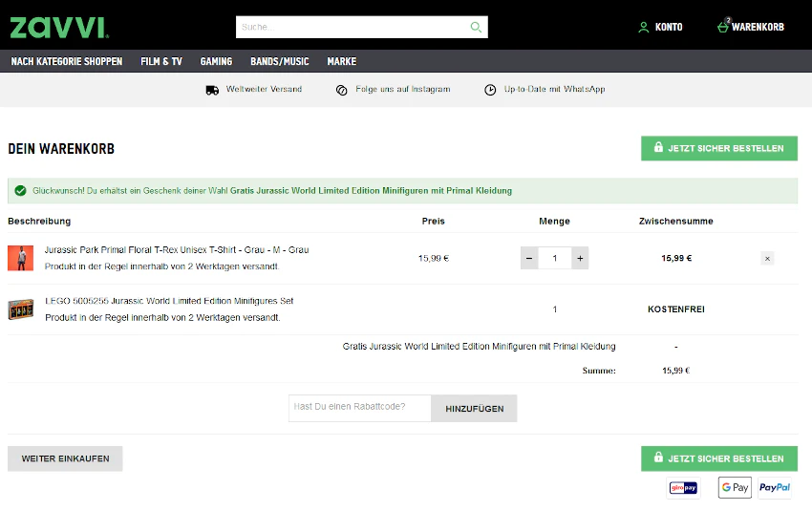Click the WhatsApp clock icon
This screenshot has width=812, height=511.
point(490,90)
